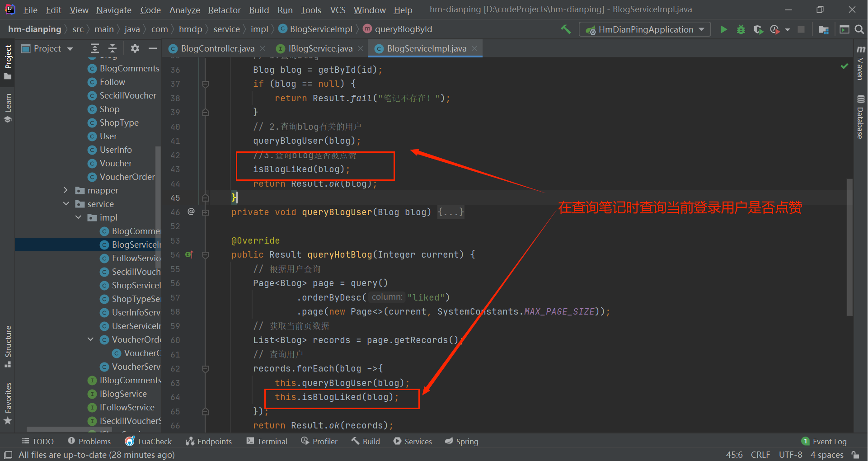Screen dimensions: 868x461
Task: Open the Event Log
Action: click(x=824, y=441)
